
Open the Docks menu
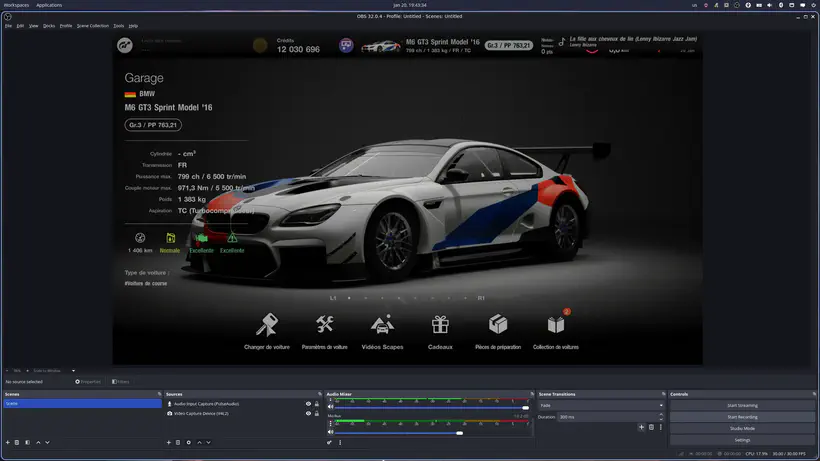point(49,25)
